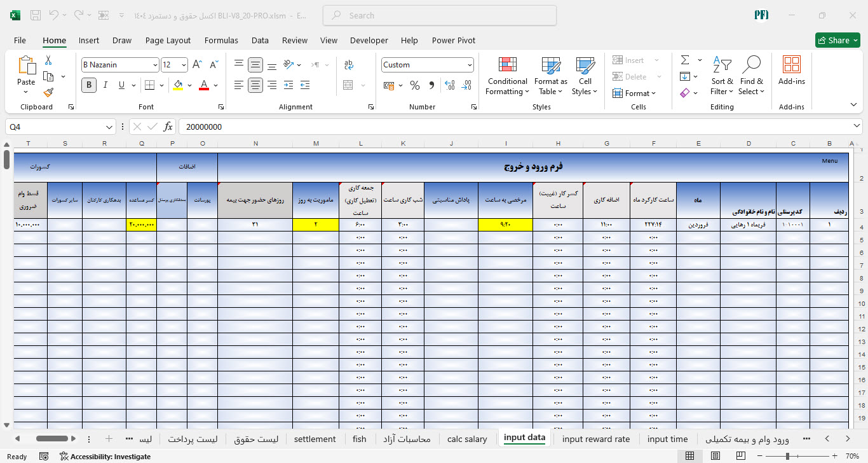Toggle Bold formatting
868x463 pixels.
click(89, 85)
